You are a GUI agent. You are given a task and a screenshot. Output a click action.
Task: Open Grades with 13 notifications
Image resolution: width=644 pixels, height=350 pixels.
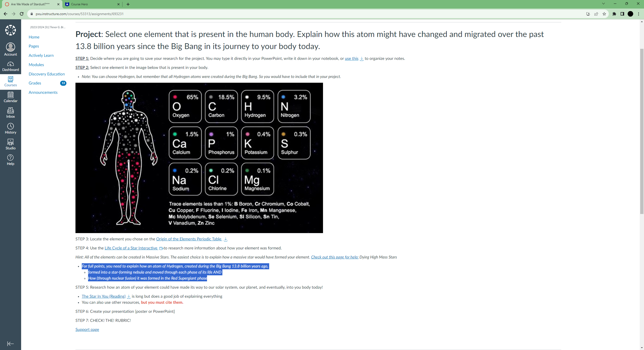pos(35,83)
